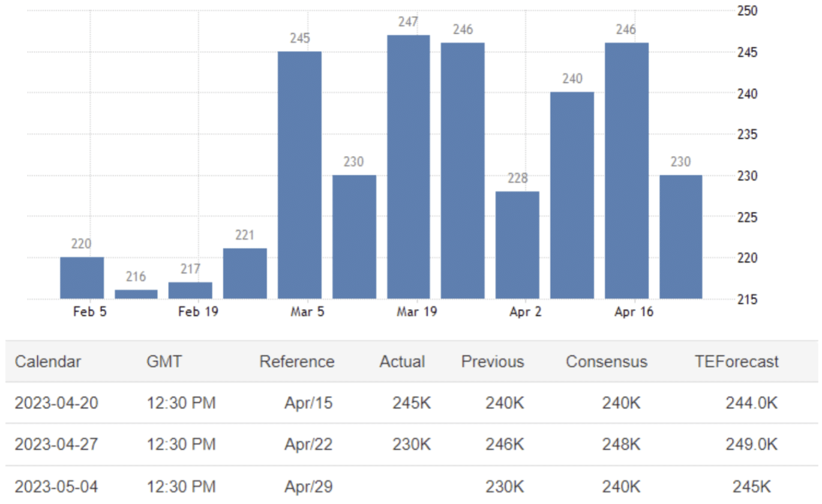Select the bar labeled 221
822x504 pixels.
245,273
